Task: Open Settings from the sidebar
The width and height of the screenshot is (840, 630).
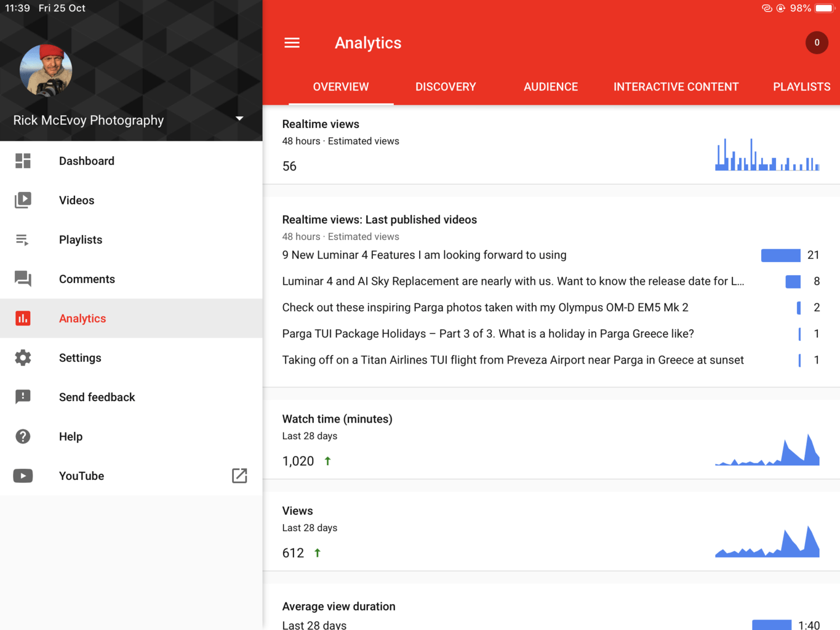Action: pos(131,357)
